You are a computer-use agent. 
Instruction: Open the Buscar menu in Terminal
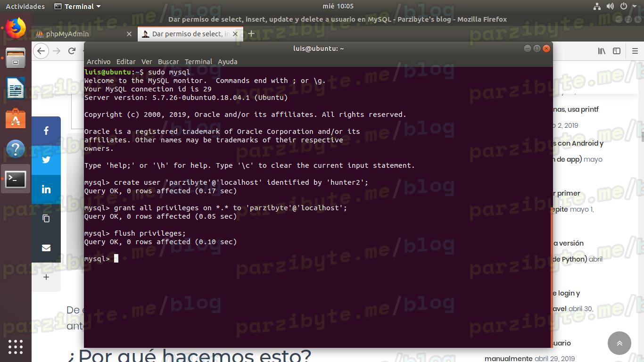[x=168, y=62]
